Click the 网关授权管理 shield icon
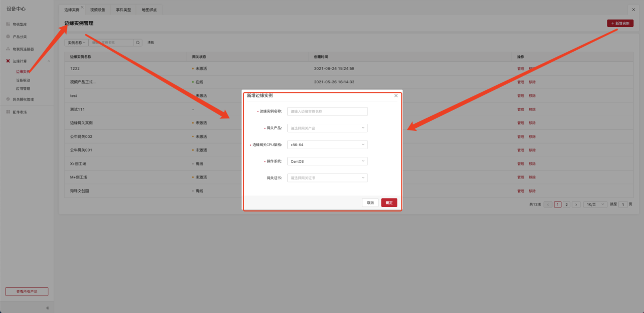Viewport: 644px width, 313px height. (8, 99)
